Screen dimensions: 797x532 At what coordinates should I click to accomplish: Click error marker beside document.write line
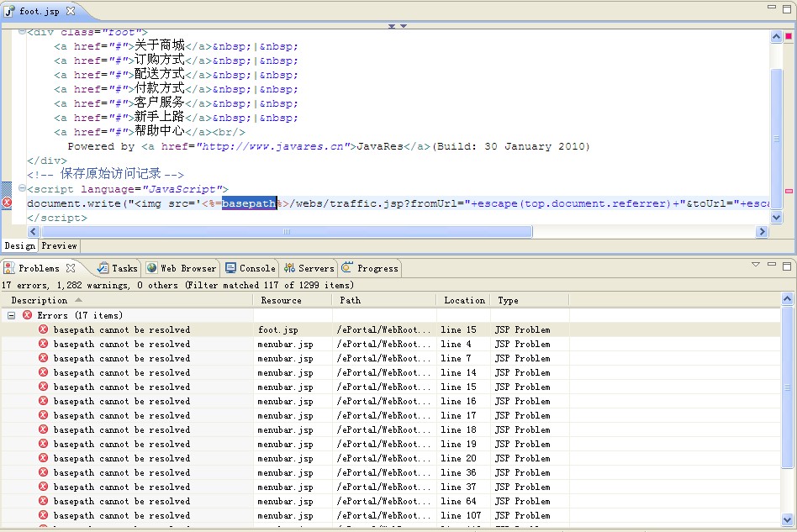[7, 203]
